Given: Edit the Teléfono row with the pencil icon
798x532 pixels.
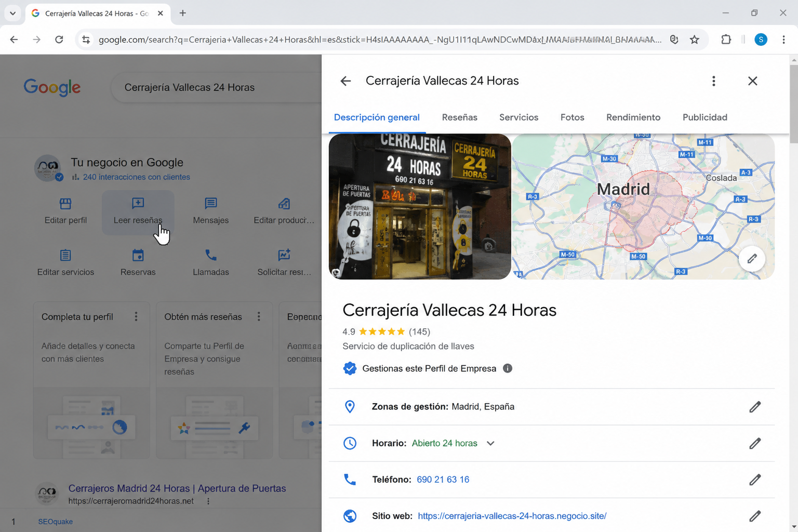Looking at the screenshot, I should coord(755,480).
